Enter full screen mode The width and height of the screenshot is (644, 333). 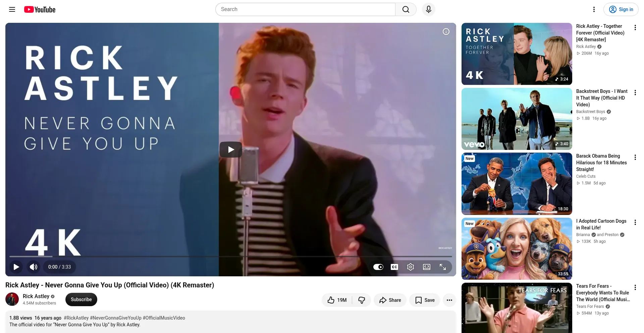pyautogui.click(x=443, y=267)
